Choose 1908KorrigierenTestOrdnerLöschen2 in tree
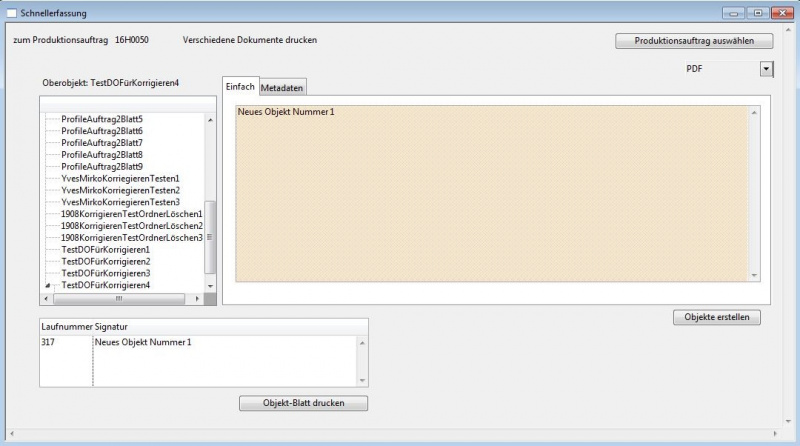Image resolution: width=800 pixels, height=446 pixels. pos(131,226)
